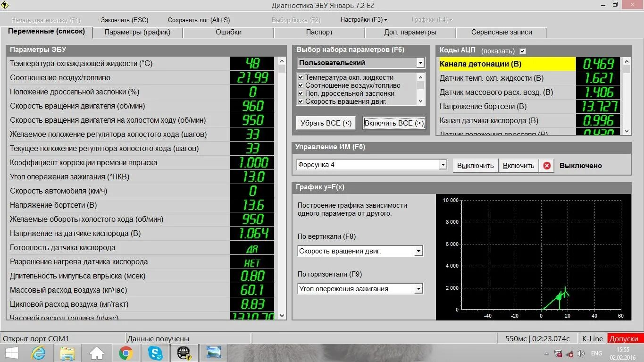
Task: Open File Explorer from taskbar
Action: [x=67, y=353]
